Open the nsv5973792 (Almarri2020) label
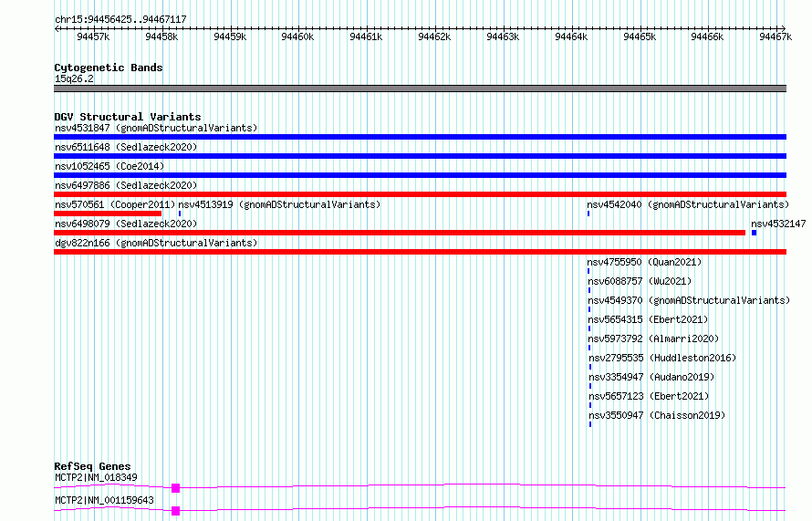Viewport: 812px width, 521px height. coord(653,339)
